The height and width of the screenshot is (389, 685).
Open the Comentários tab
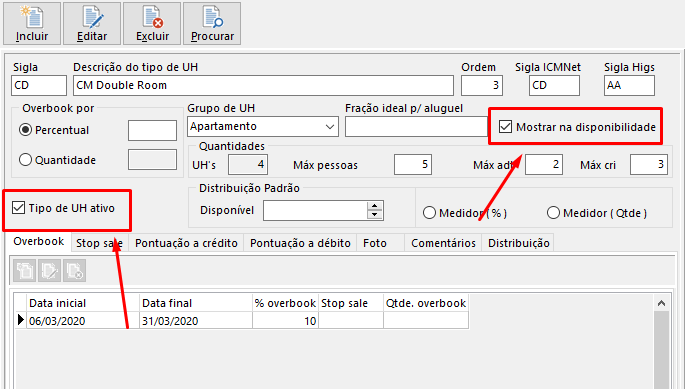pyautogui.click(x=443, y=243)
